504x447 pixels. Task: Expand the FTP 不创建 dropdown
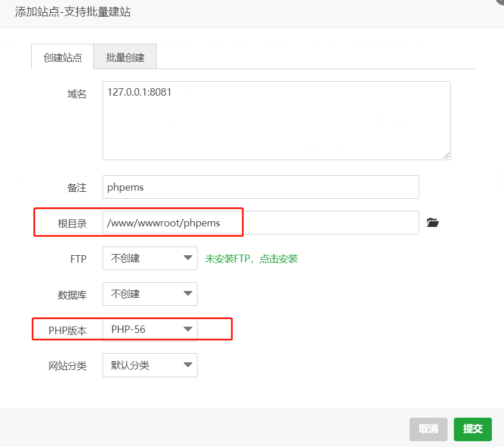click(x=150, y=259)
